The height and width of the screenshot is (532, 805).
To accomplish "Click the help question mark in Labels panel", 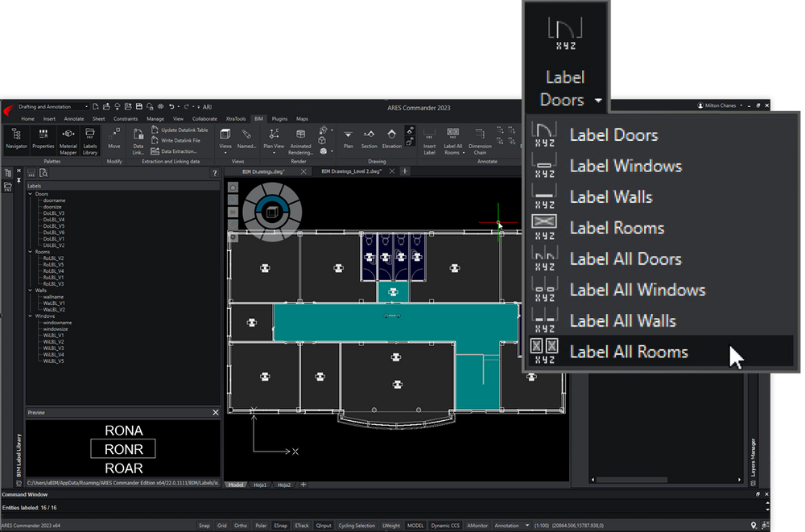I will 215,173.
